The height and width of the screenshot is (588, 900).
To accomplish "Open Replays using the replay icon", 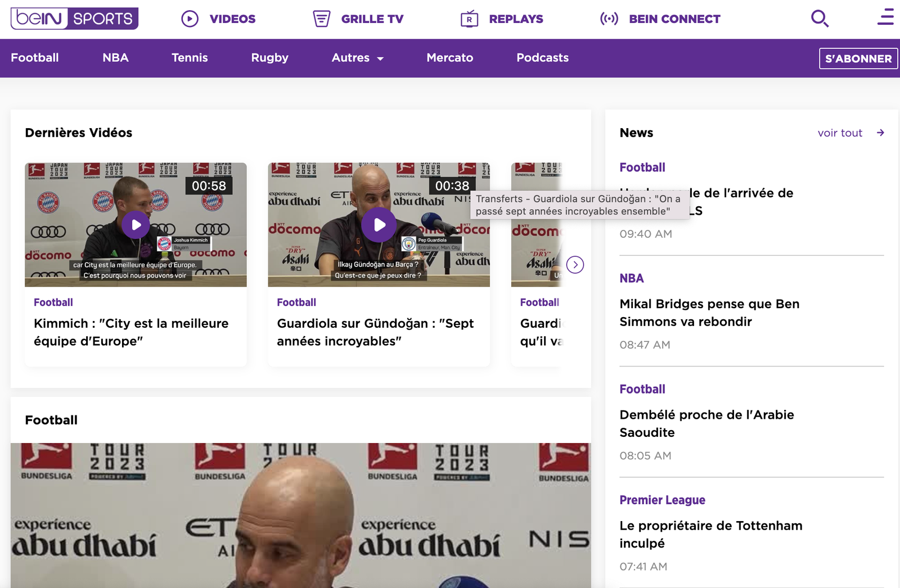I will point(470,19).
